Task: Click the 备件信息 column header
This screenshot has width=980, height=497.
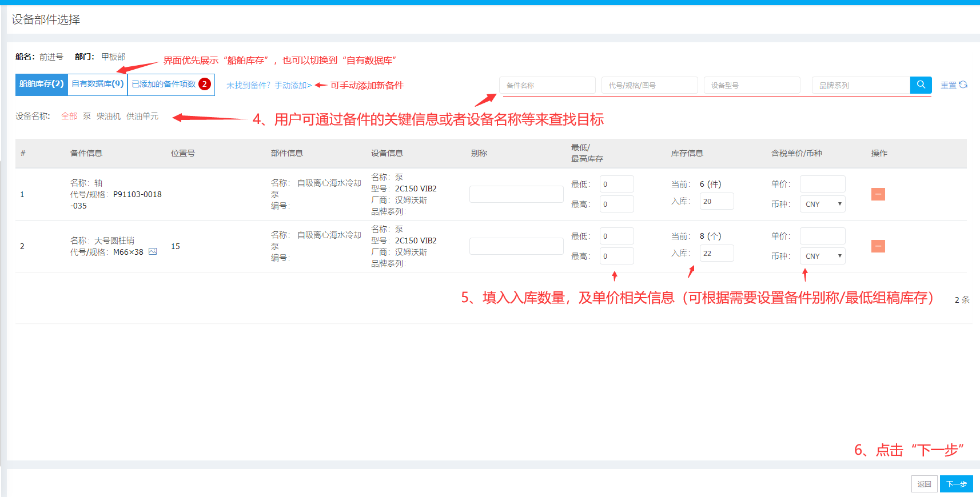Action: point(86,153)
